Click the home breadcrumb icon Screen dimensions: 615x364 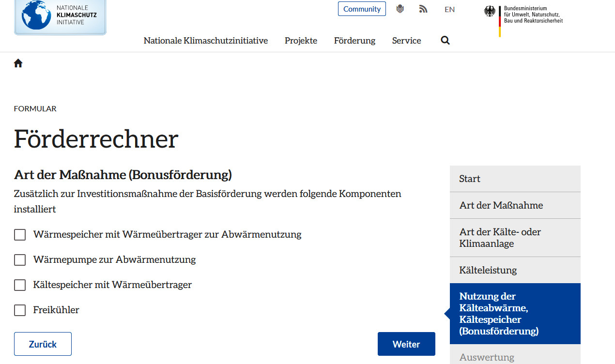(18, 63)
